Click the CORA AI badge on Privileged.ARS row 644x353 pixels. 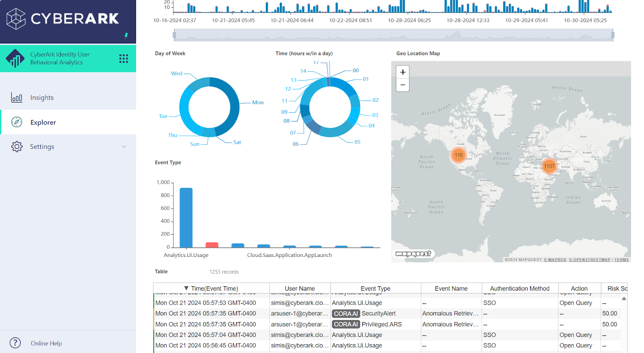click(x=346, y=324)
